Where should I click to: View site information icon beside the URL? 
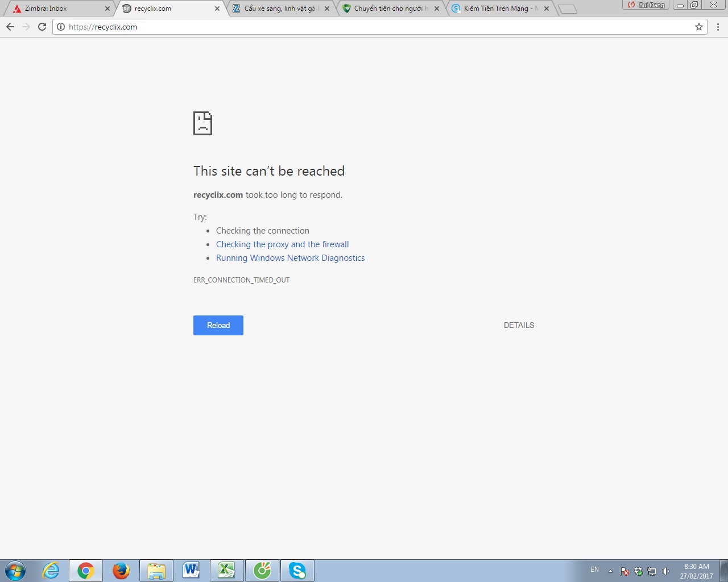61,27
